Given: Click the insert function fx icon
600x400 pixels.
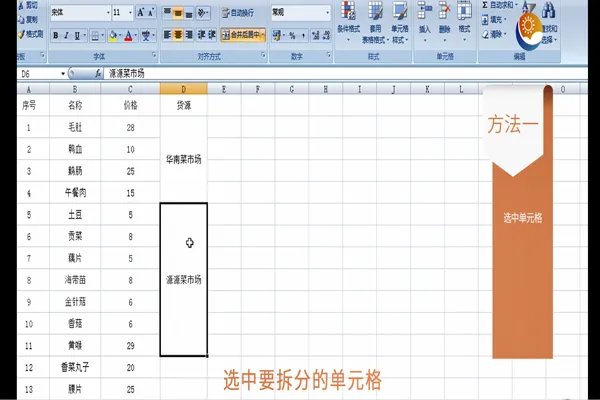Looking at the screenshot, I should [98, 73].
